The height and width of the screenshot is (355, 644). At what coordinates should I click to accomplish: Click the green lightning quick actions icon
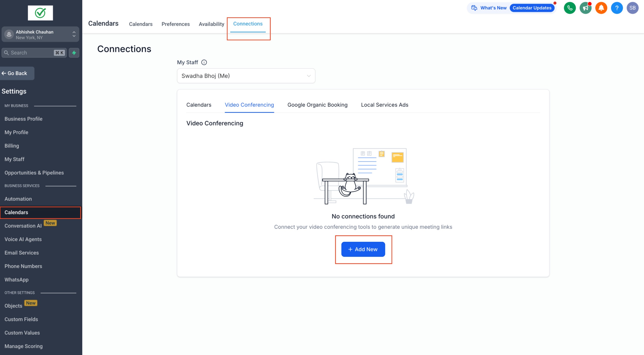pyautogui.click(x=74, y=53)
